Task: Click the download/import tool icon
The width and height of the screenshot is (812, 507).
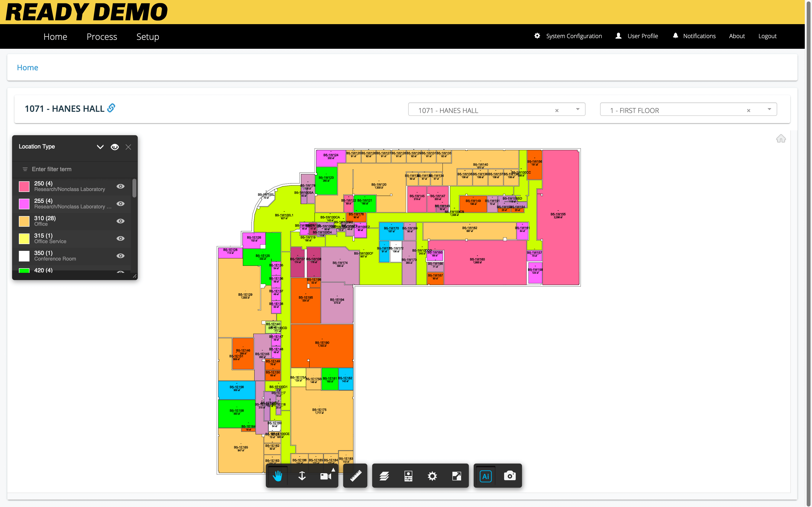Action: (302, 475)
